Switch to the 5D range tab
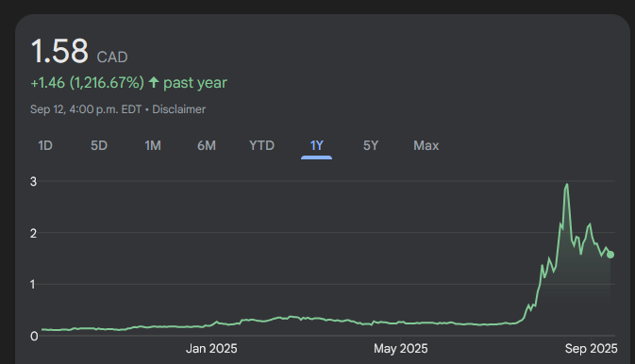 click(x=99, y=145)
